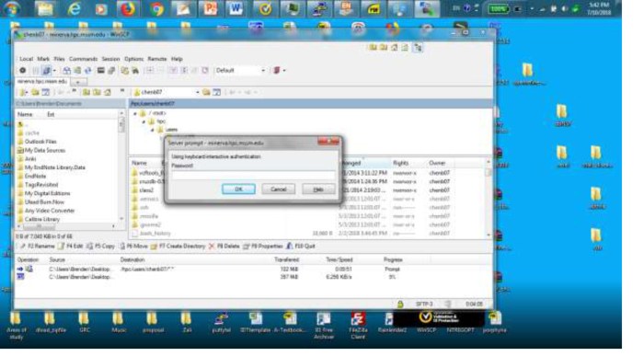The image size is (644, 356).
Task: Click F9 Properties command
Action: 263,247
